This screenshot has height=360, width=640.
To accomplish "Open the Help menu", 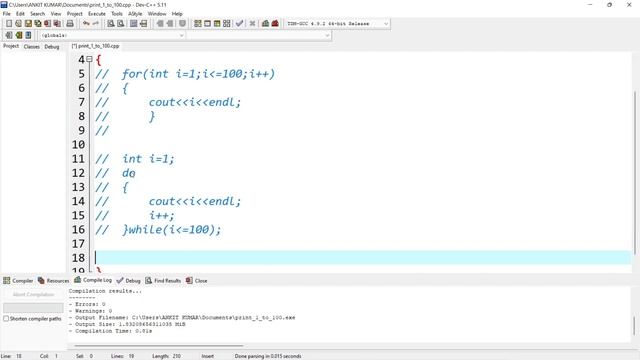I will [177, 13].
